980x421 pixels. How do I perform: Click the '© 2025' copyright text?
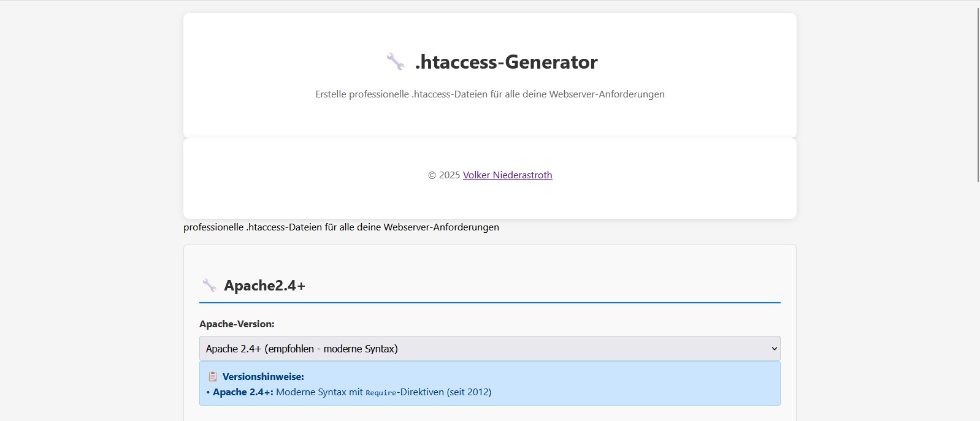(x=443, y=175)
